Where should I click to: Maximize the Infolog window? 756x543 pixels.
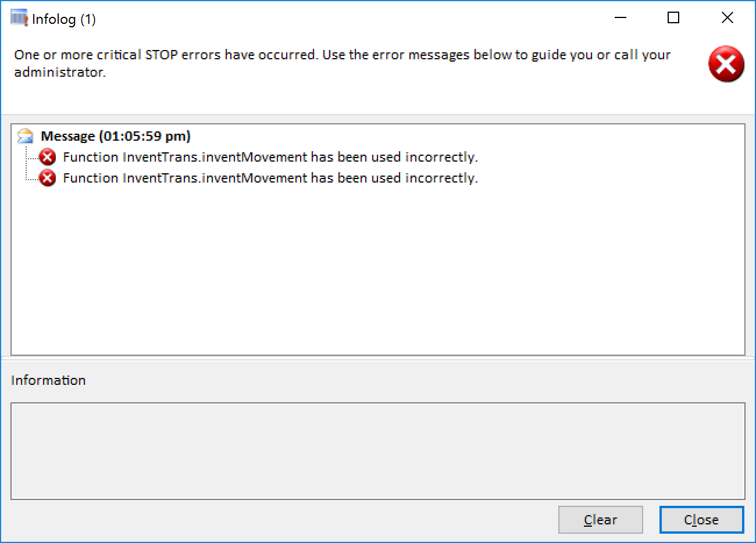tap(673, 18)
